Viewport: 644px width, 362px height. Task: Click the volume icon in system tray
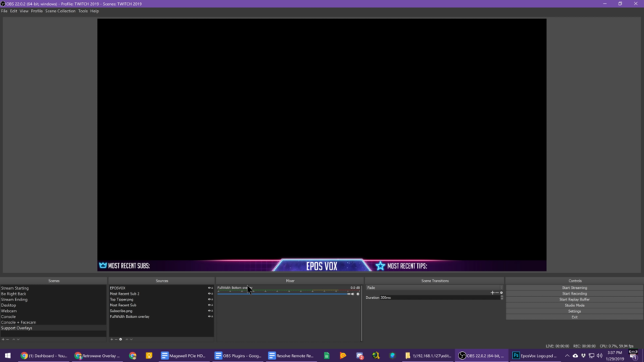[599, 355]
